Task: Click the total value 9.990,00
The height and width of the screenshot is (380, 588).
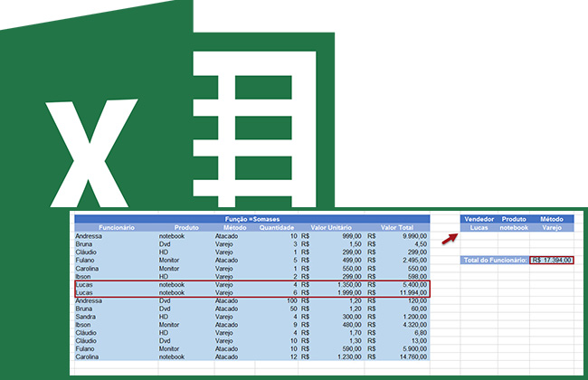Action: [414, 236]
